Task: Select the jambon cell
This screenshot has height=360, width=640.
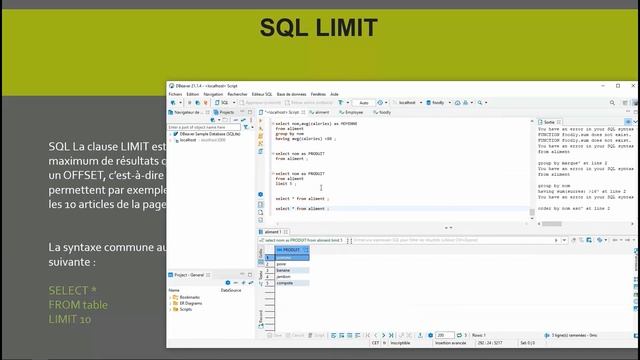Action: (291, 277)
